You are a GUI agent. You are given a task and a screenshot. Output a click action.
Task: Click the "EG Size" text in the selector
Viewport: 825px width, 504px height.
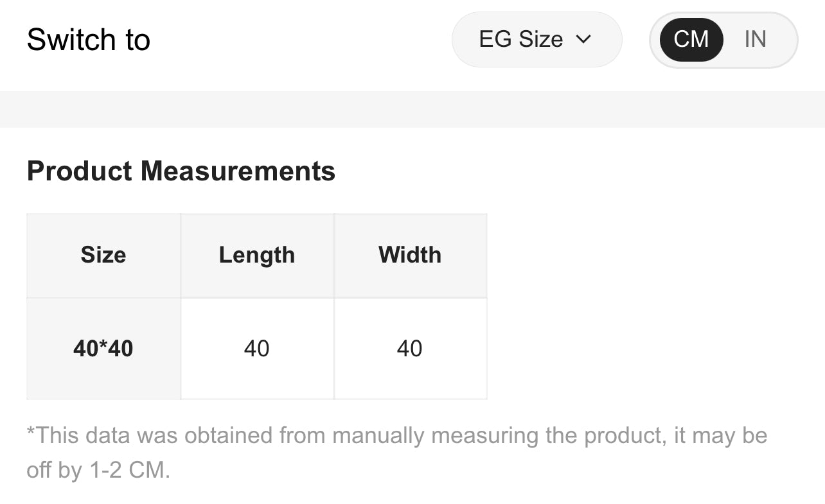pyautogui.click(x=520, y=39)
